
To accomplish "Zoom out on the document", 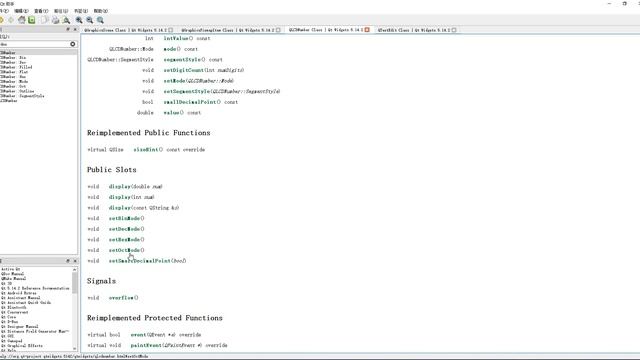I will pyautogui.click(x=89, y=20).
